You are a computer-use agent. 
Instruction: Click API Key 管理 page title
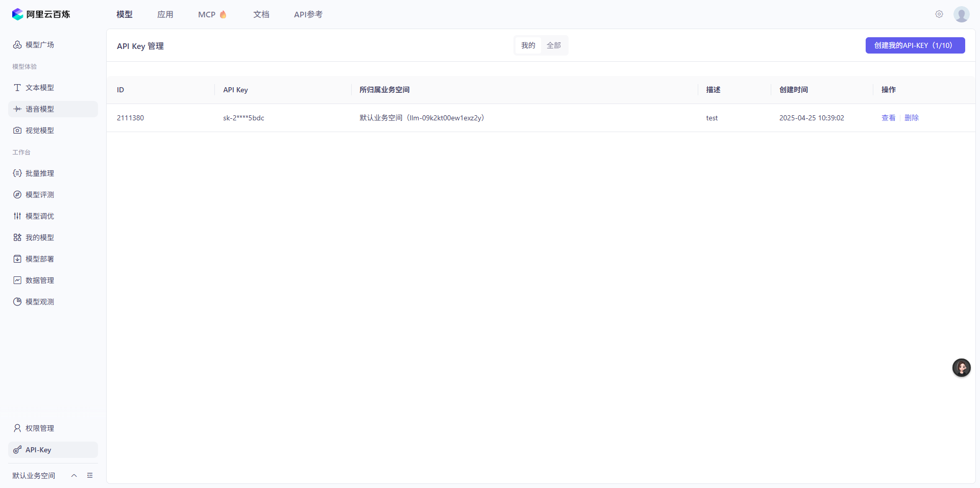tap(140, 46)
